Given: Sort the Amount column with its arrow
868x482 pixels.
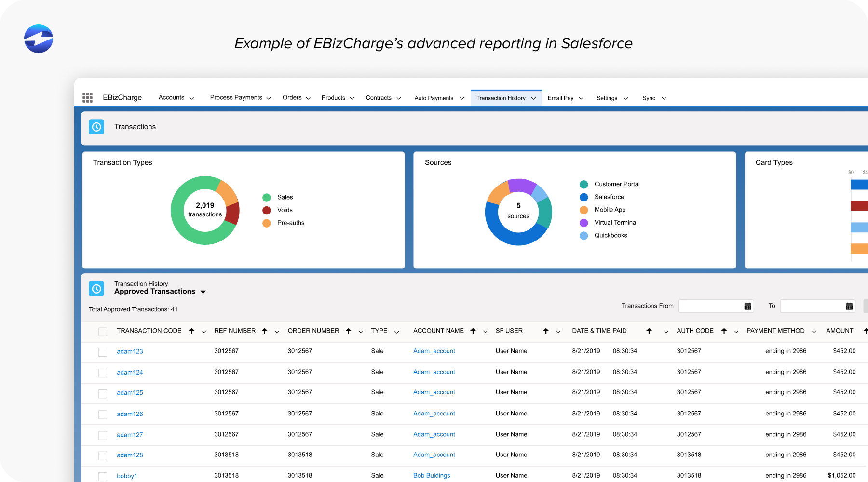Looking at the screenshot, I should pyautogui.click(x=864, y=331).
